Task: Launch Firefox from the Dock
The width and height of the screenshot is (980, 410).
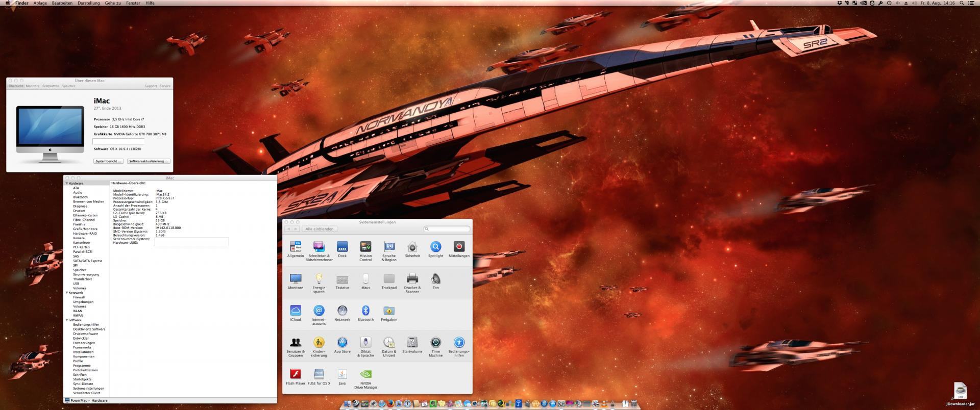Action: click(390, 404)
